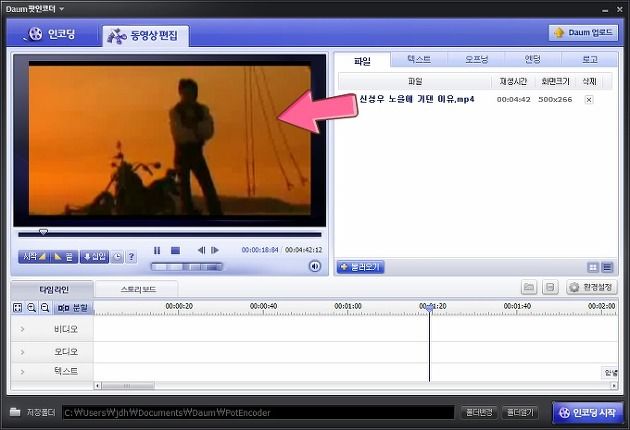Open 환경설정 settings

point(591,287)
